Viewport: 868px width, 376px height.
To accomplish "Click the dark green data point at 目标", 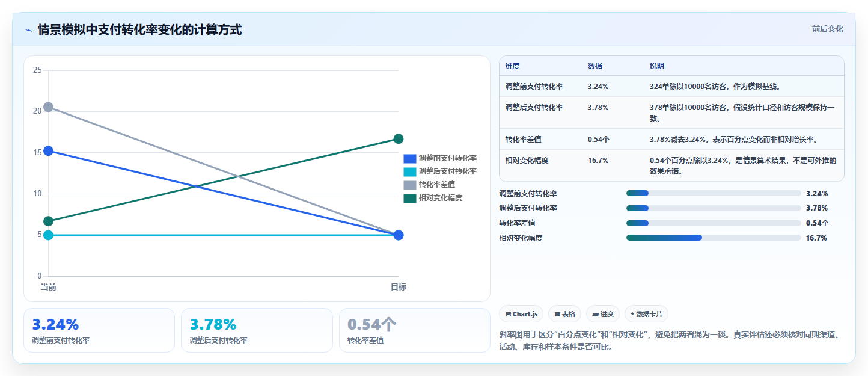I will click(x=398, y=139).
